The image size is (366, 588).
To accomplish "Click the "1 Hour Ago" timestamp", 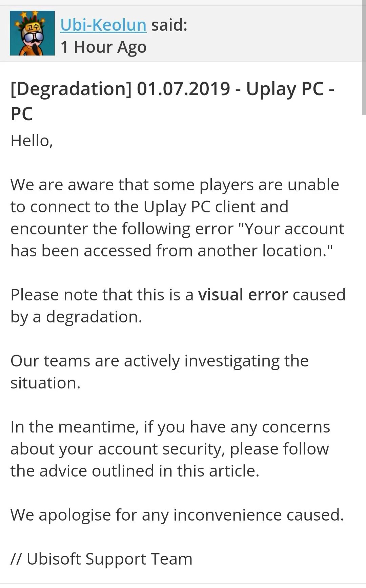I will click(x=103, y=47).
